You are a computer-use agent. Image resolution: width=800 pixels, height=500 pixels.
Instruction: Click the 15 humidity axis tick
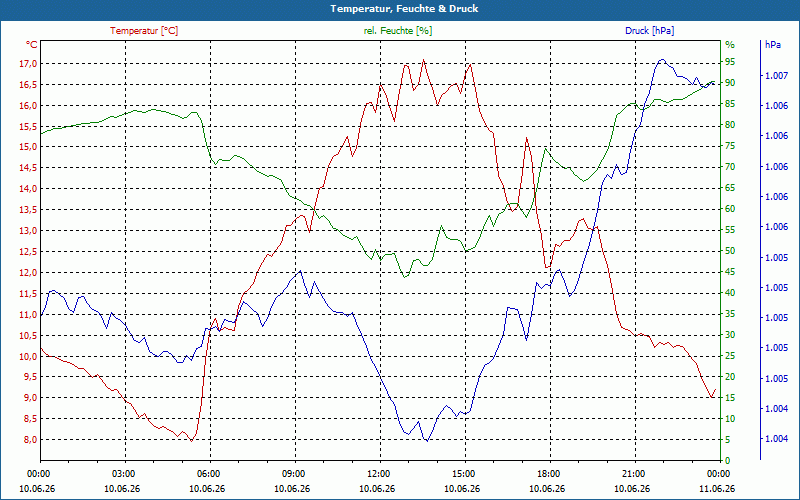tap(730, 398)
